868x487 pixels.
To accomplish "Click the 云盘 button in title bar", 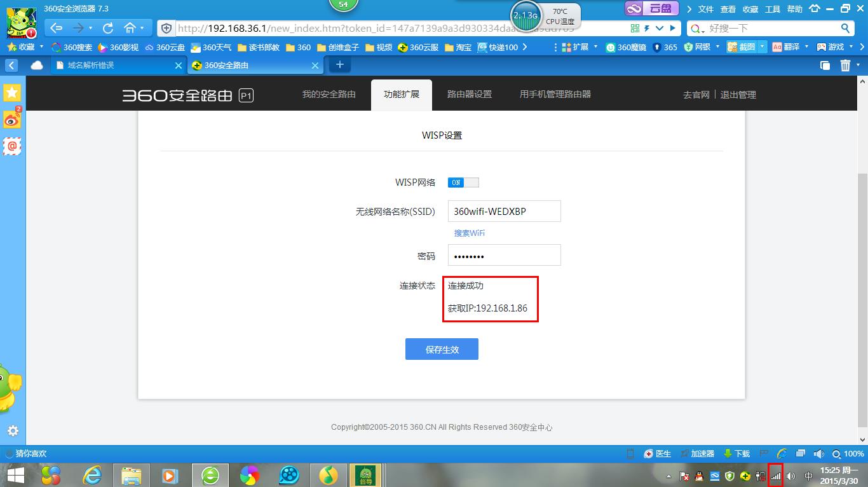I will coord(651,8).
